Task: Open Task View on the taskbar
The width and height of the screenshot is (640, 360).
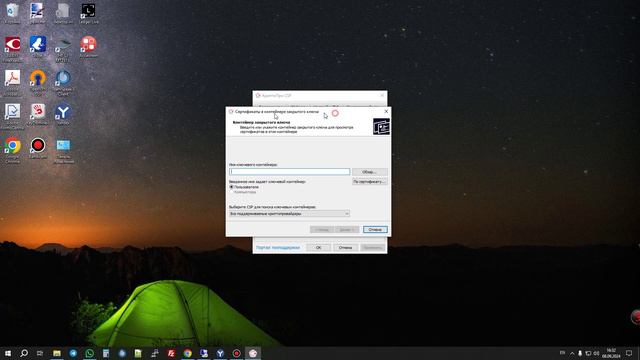Action: coord(40,353)
